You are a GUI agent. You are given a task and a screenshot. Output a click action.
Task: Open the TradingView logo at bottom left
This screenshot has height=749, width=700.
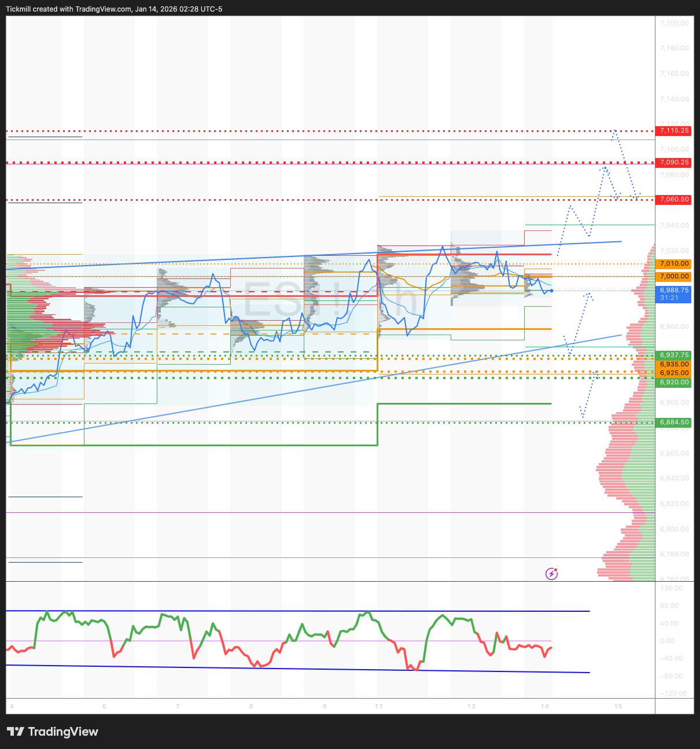pos(53,732)
